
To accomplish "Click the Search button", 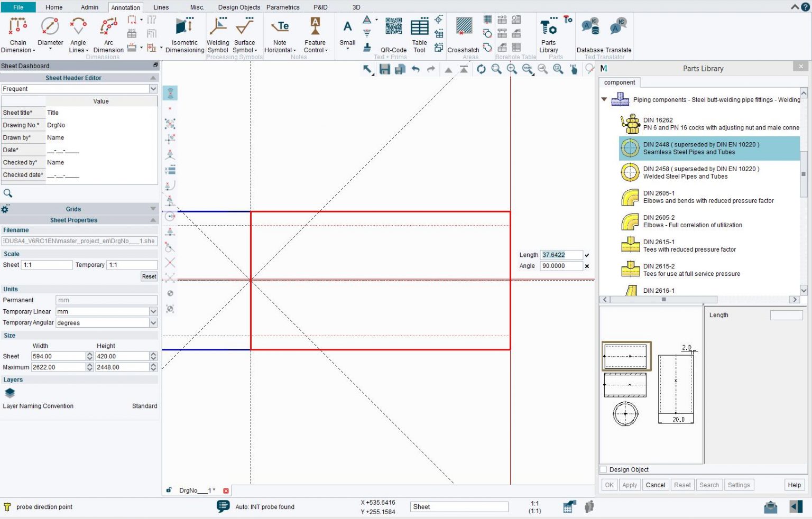I will [x=709, y=485].
